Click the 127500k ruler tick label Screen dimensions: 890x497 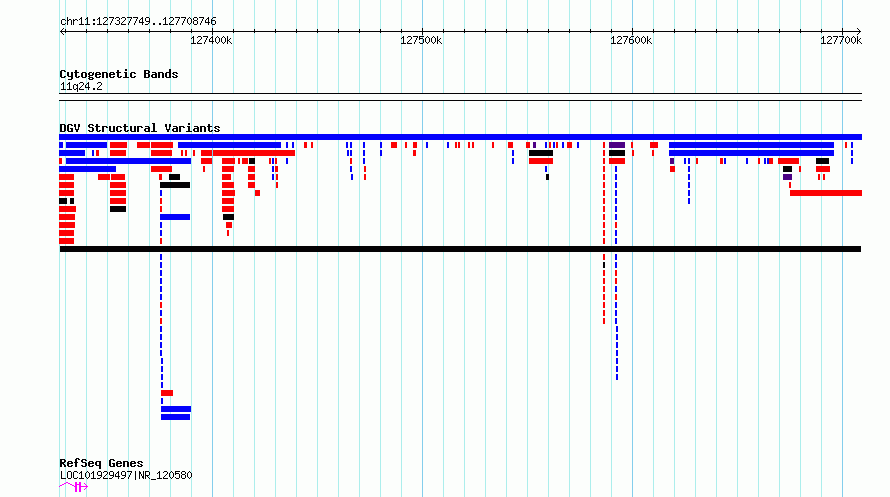click(x=421, y=40)
